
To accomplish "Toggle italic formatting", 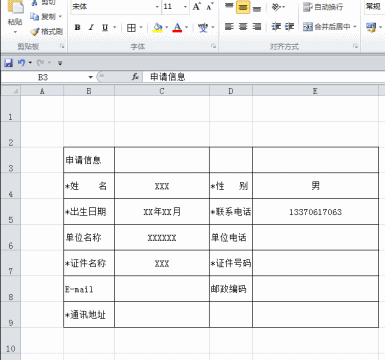I will click(x=91, y=27).
